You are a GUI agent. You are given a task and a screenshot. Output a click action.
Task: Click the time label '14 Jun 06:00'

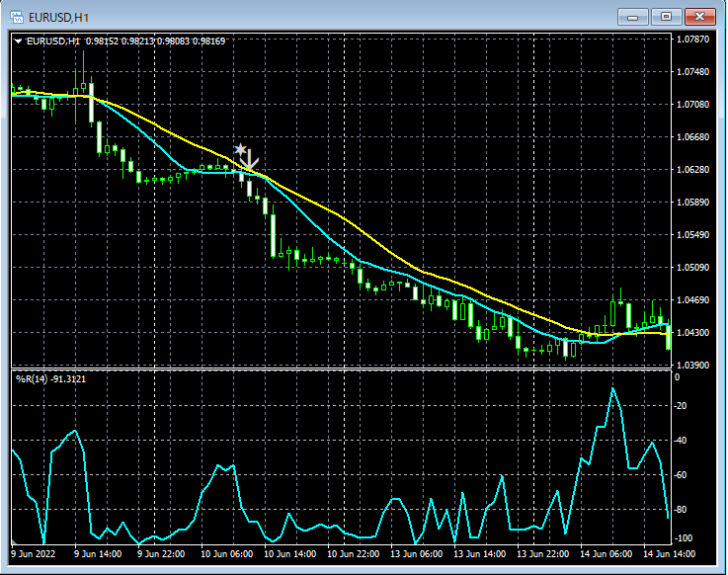click(x=606, y=553)
